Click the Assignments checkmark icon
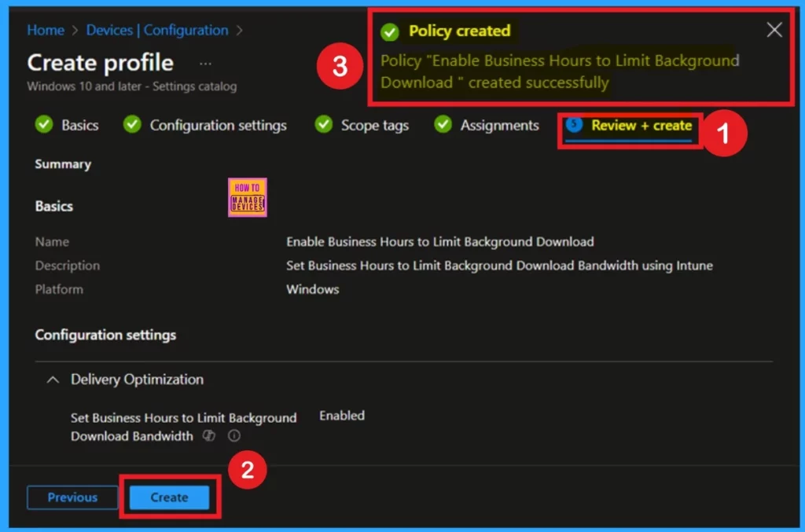Image resolution: width=805 pixels, height=532 pixels. 443,124
